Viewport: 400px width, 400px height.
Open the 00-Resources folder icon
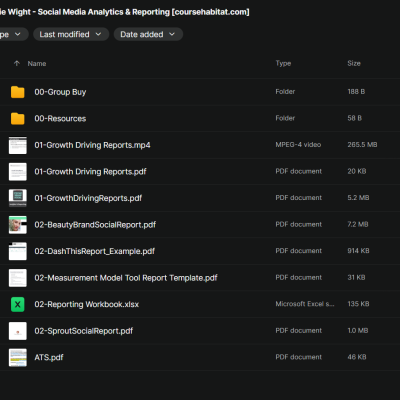[18, 119]
